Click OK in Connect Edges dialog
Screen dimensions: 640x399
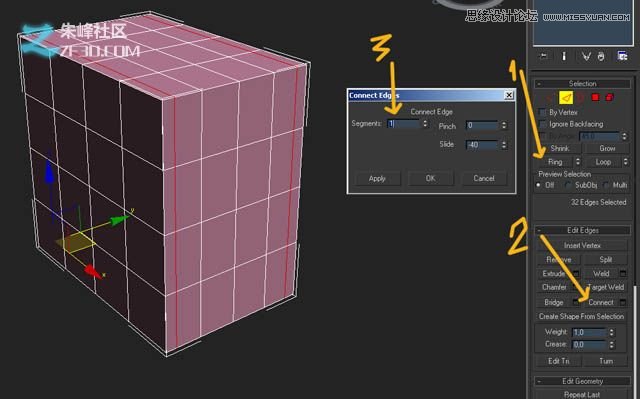(431, 178)
